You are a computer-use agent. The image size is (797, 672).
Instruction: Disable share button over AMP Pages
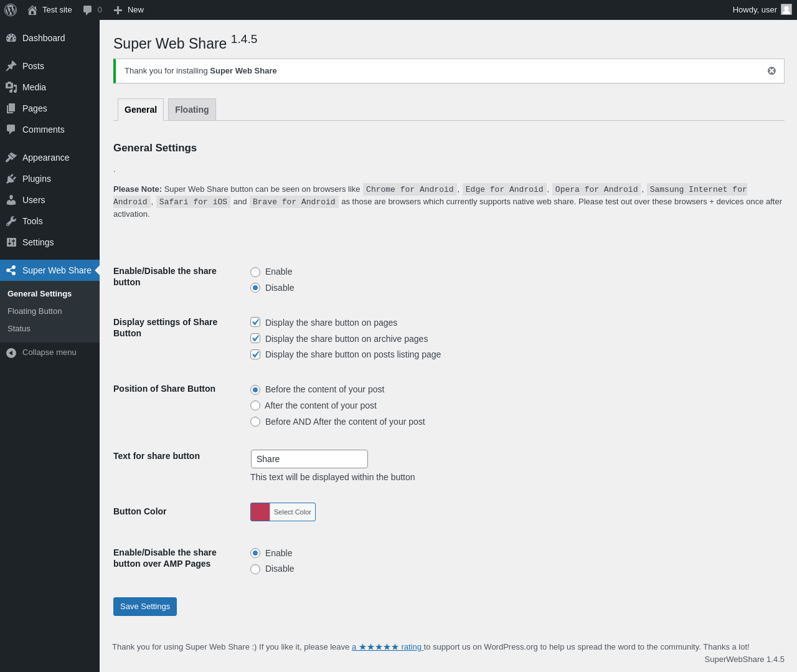coord(255,569)
